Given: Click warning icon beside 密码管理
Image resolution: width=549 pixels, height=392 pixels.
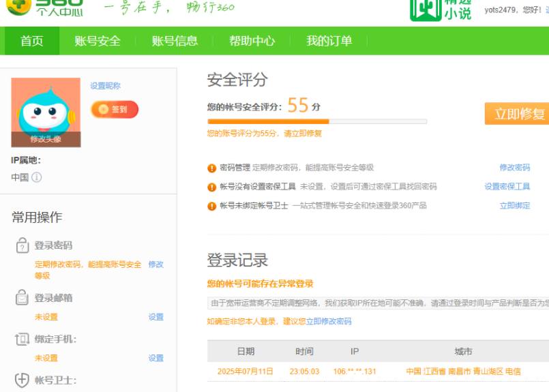Looking at the screenshot, I should (212, 168).
